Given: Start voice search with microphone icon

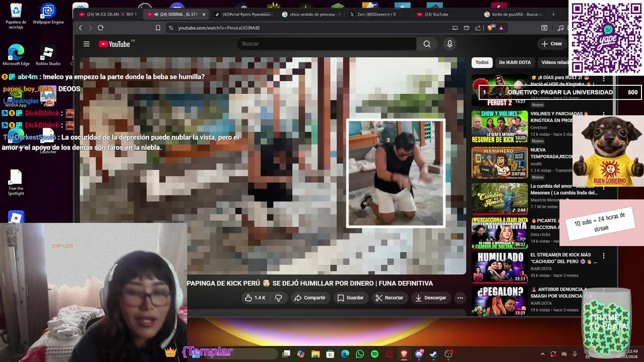Looking at the screenshot, I should [450, 44].
